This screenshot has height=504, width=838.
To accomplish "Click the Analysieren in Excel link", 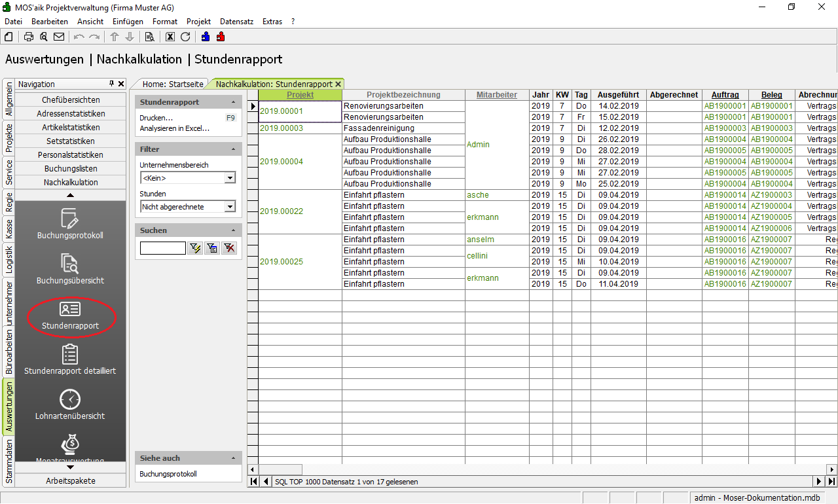I will click(x=174, y=128).
